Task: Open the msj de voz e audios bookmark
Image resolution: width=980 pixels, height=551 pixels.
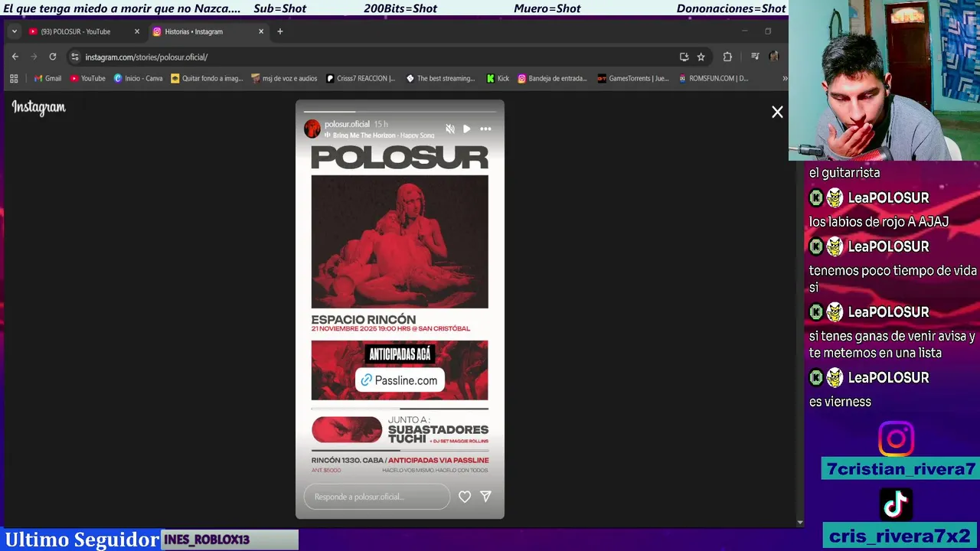Action: pyautogui.click(x=284, y=78)
